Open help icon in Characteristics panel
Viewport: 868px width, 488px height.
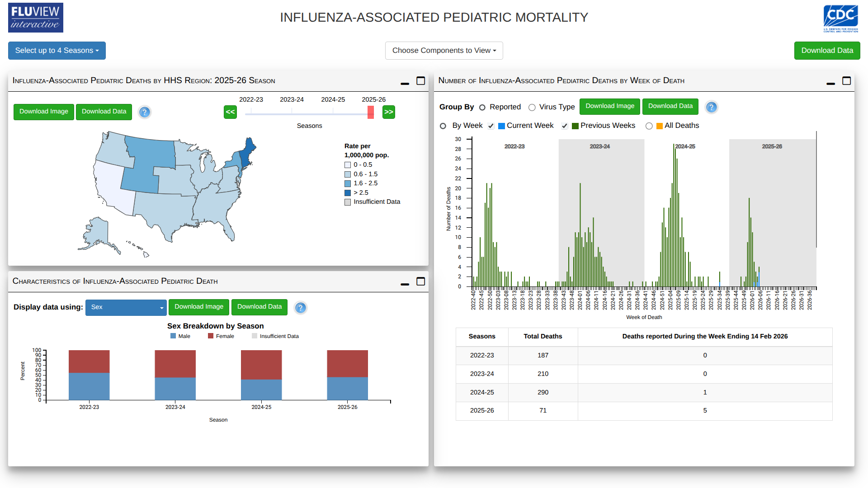tap(301, 308)
